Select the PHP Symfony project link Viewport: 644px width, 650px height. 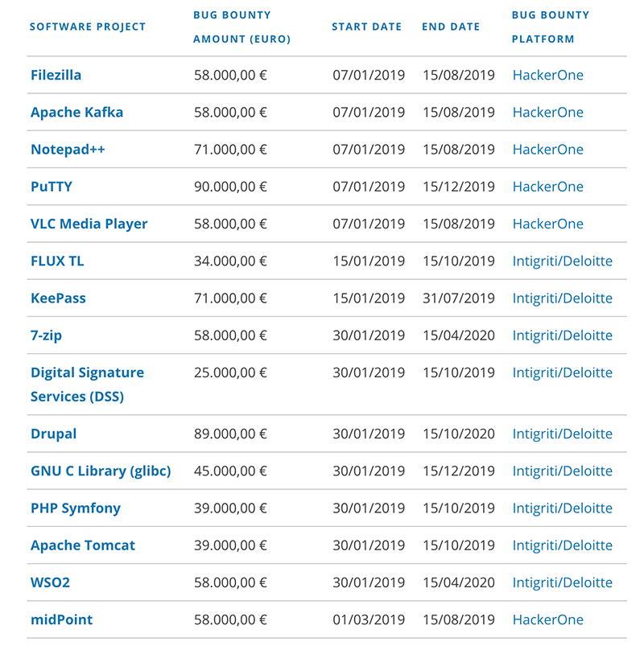pos(76,508)
